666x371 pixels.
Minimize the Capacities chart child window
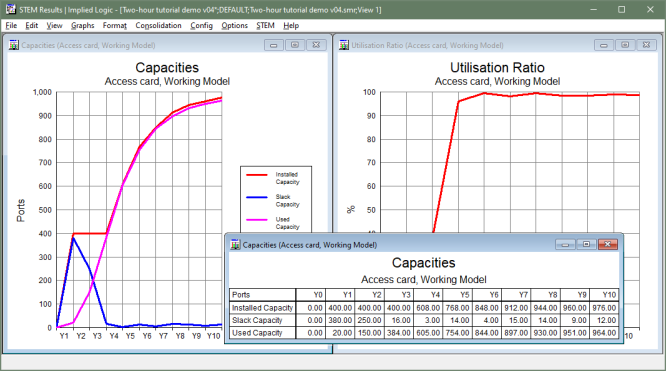(x=274, y=45)
